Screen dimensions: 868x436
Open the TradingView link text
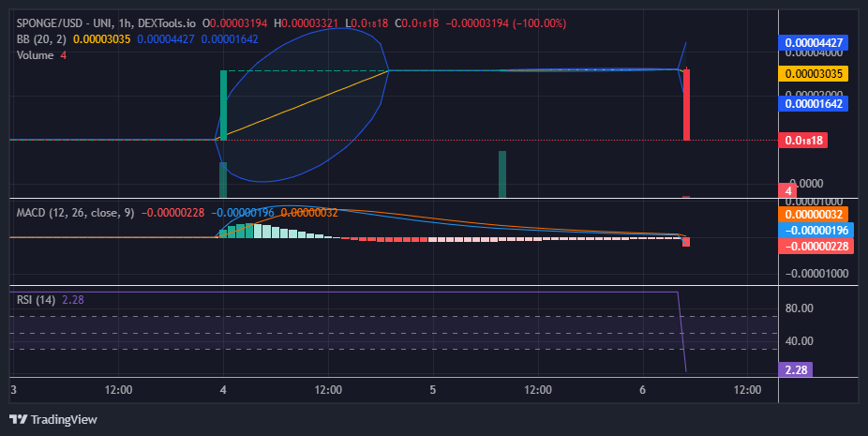tap(64, 419)
